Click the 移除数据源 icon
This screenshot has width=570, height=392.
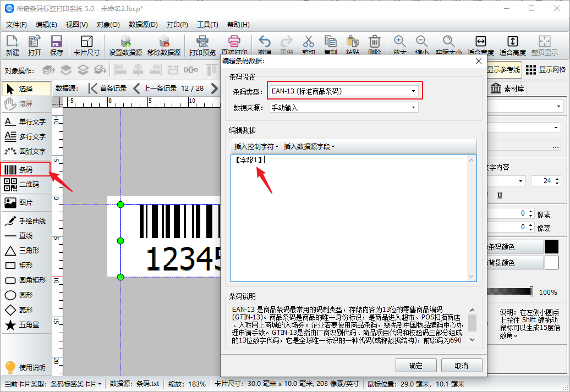164,46
